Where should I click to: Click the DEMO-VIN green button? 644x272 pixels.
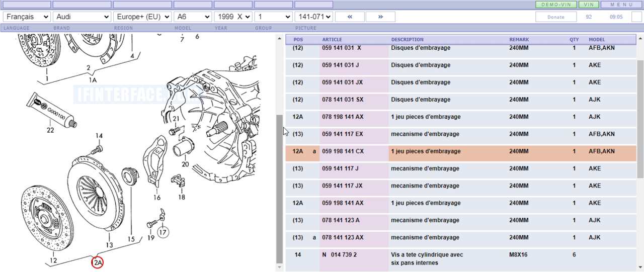click(x=555, y=5)
